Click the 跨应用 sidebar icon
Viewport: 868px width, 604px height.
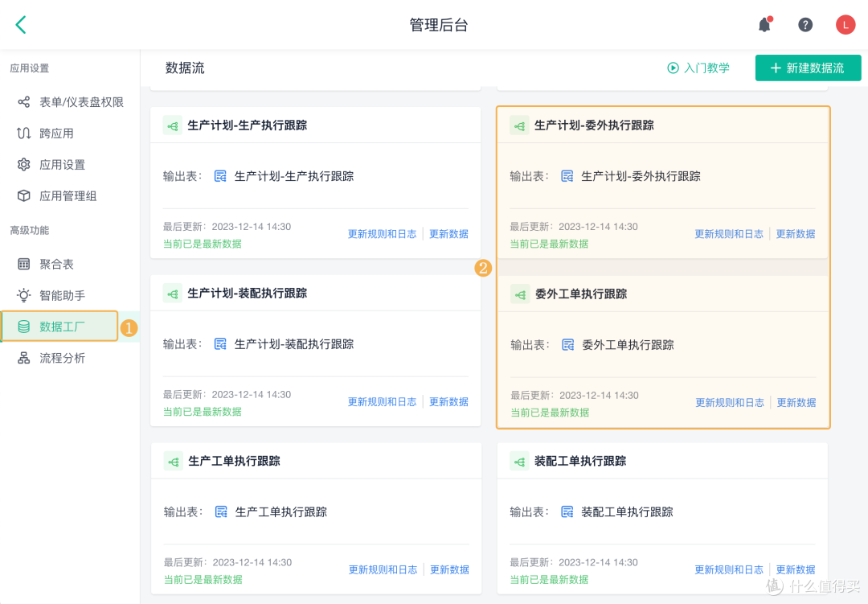(24, 134)
